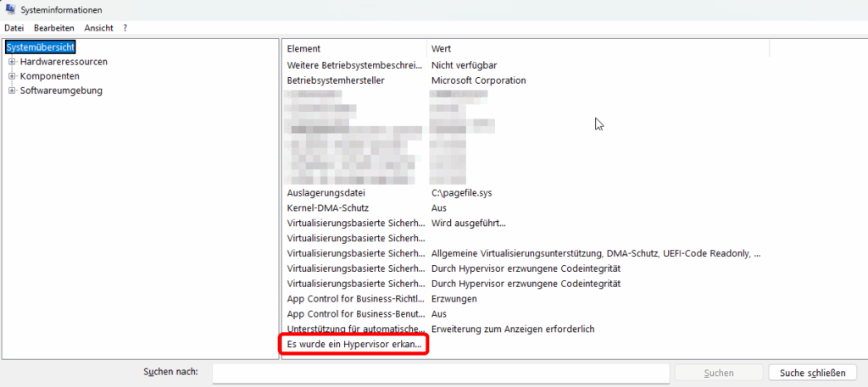Expand the Komponenten tree node
This screenshot has height=387, width=868.
pyautogui.click(x=12, y=76)
